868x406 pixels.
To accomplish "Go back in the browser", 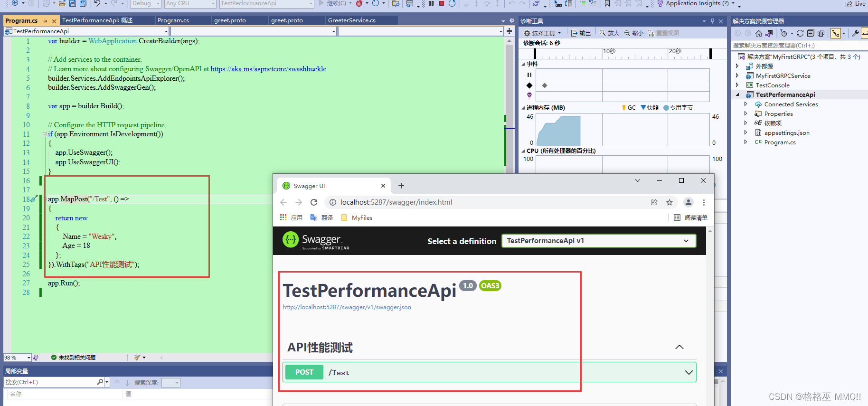I will point(283,202).
